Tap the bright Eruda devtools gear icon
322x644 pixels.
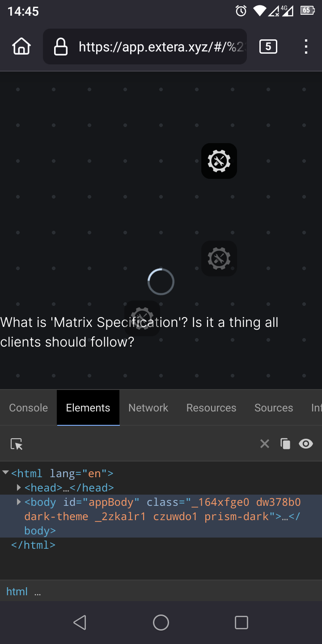point(219,161)
